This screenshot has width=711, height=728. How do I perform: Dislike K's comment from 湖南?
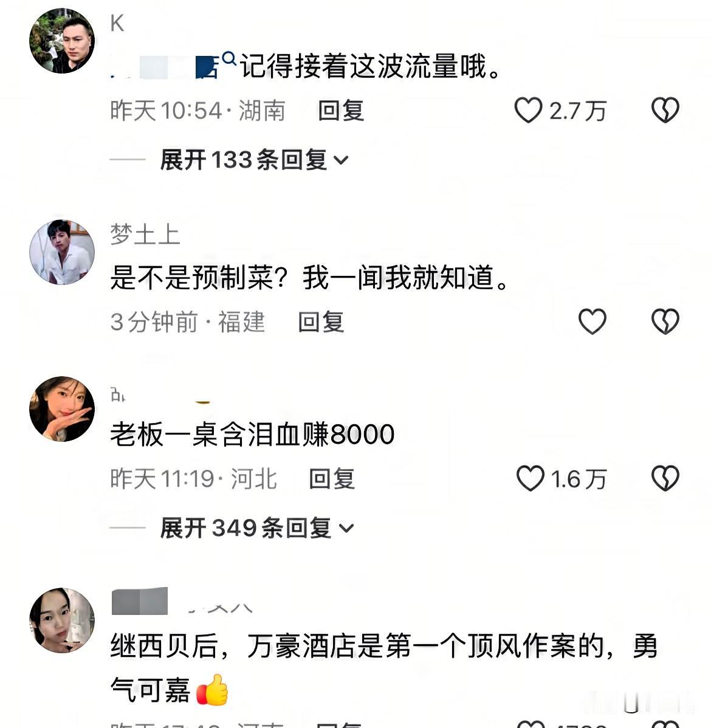tap(665, 111)
